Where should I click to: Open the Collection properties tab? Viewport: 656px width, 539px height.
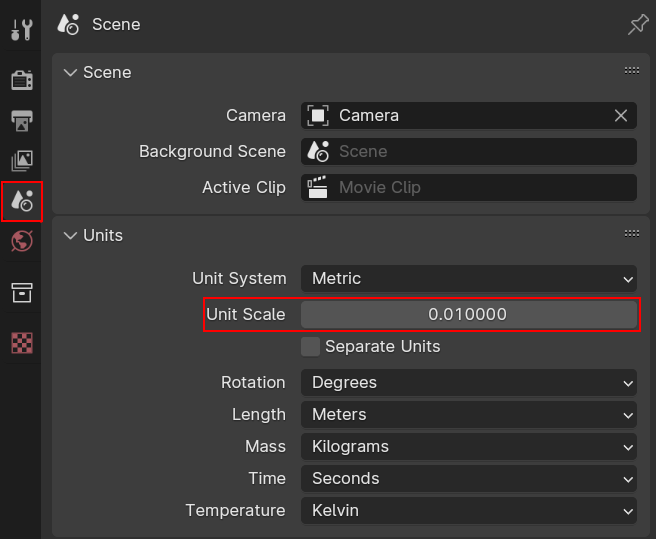[x=22, y=292]
